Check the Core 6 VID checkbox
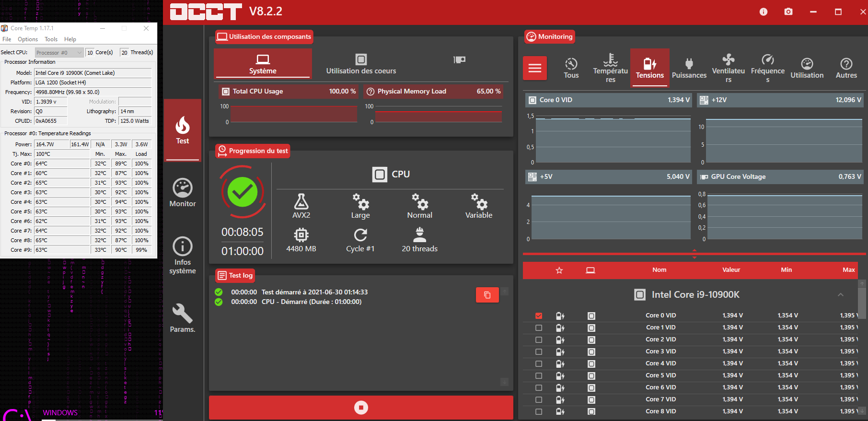The width and height of the screenshot is (868, 421). click(x=539, y=387)
